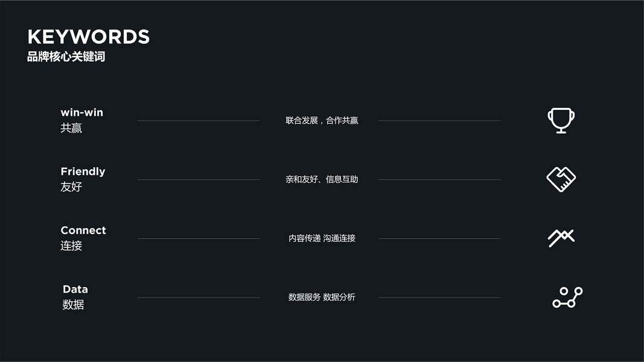644x362 pixels.
Task: Click the 连接 text
Action: tap(71, 246)
